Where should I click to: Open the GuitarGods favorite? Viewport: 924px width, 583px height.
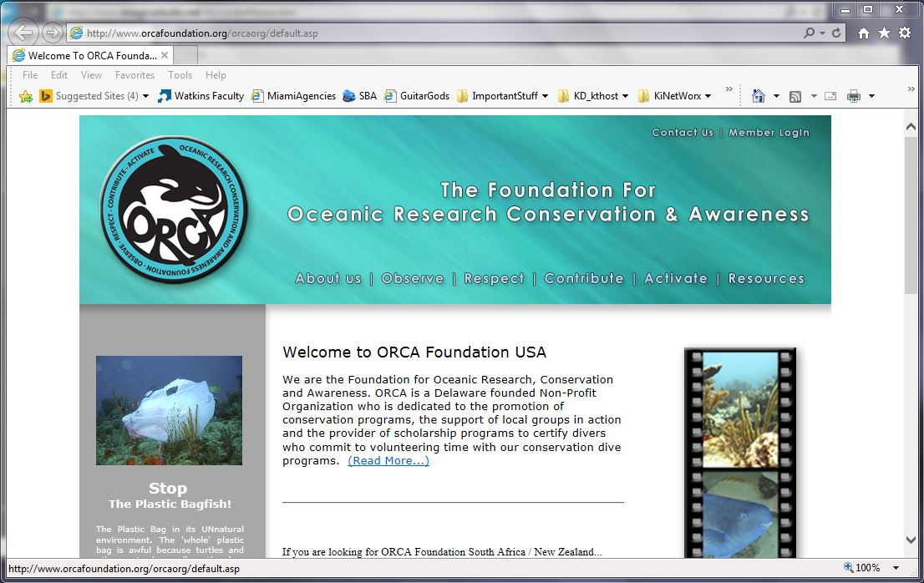pyautogui.click(x=417, y=96)
